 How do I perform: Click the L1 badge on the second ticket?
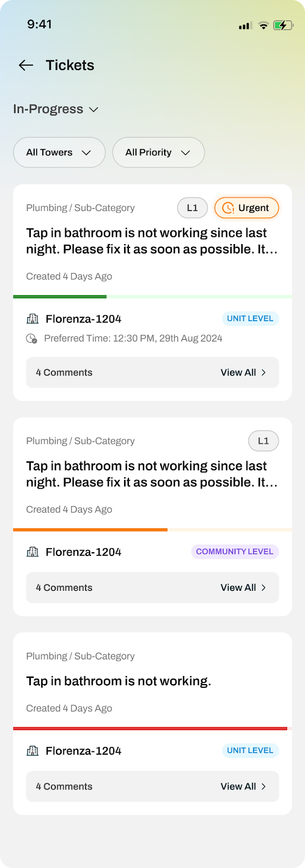[x=263, y=441]
